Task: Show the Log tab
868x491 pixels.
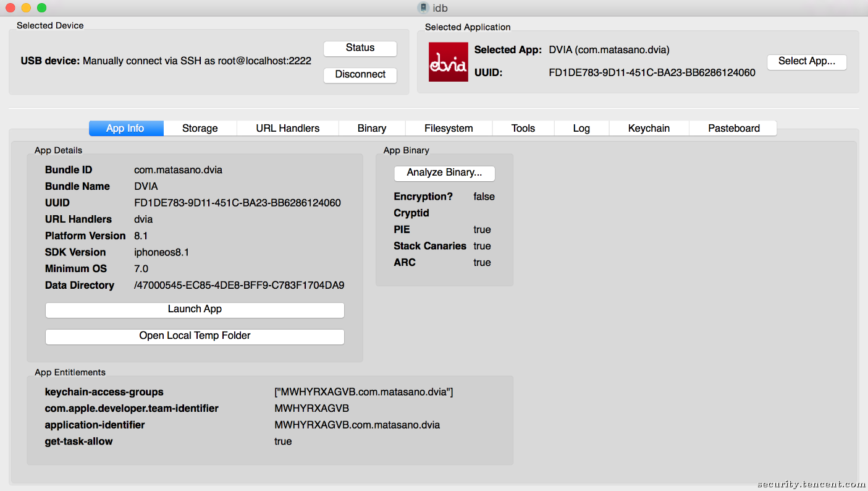Action: click(x=581, y=128)
